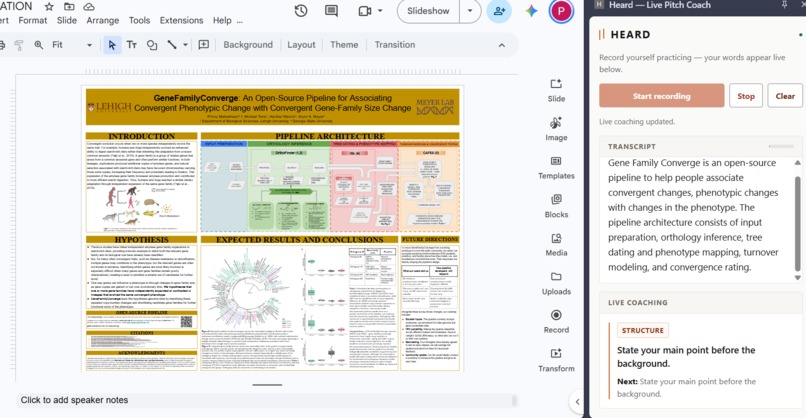Open version history clock icon

[x=301, y=10]
